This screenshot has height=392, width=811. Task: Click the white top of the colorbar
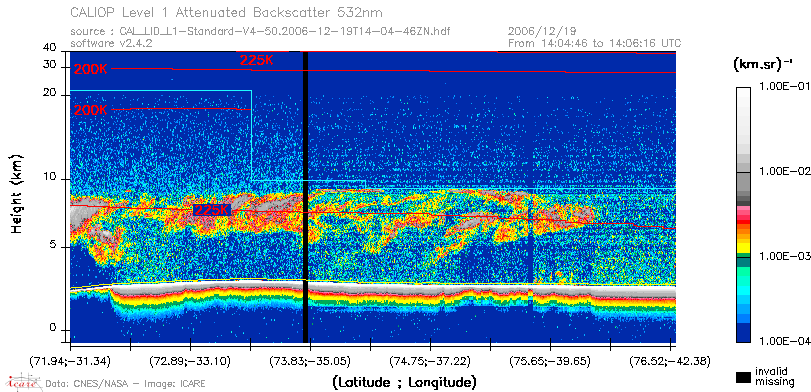(x=743, y=93)
